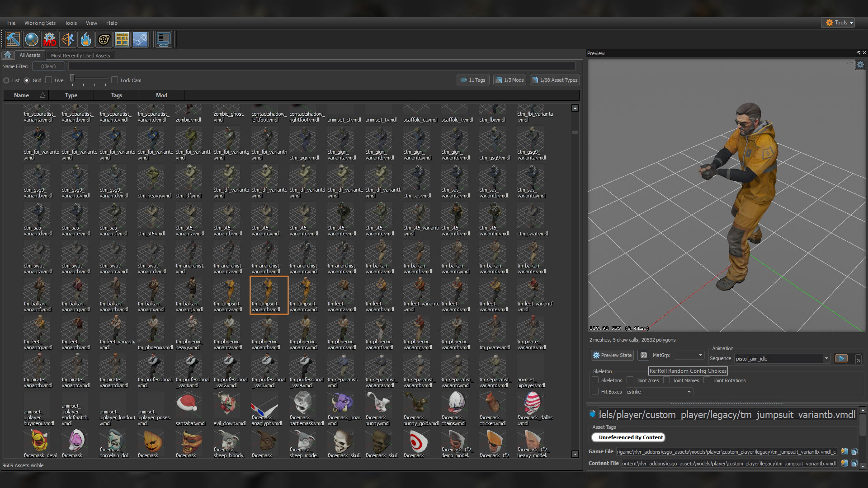Open the Help menu
Image resolution: width=868 pixels, height=488 pixels.
coord(112,23)
